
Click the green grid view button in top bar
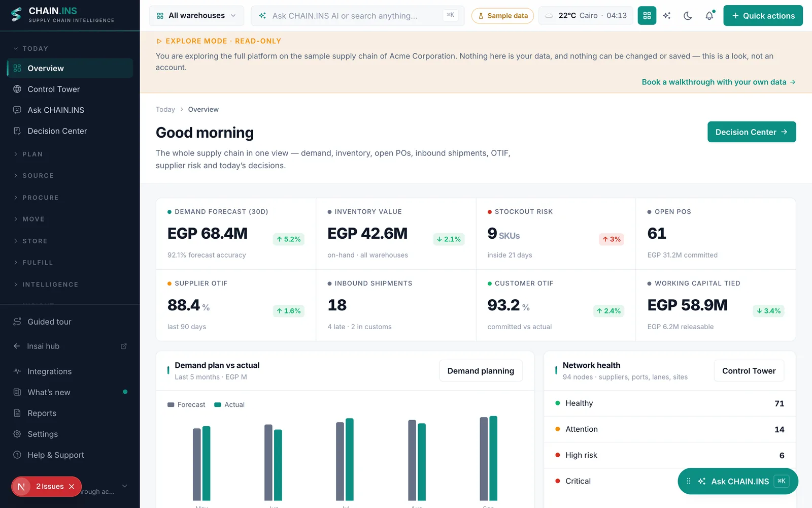(x=647, y=16)
